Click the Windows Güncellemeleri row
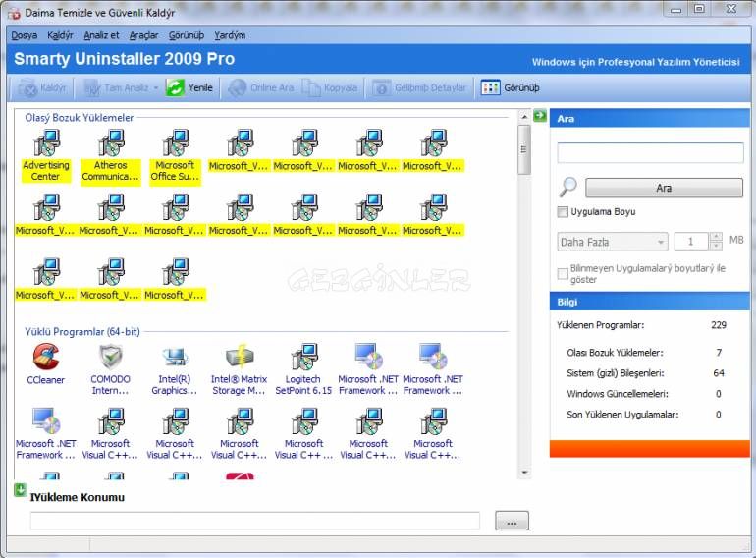756x558 pixels. coord(645,394)
